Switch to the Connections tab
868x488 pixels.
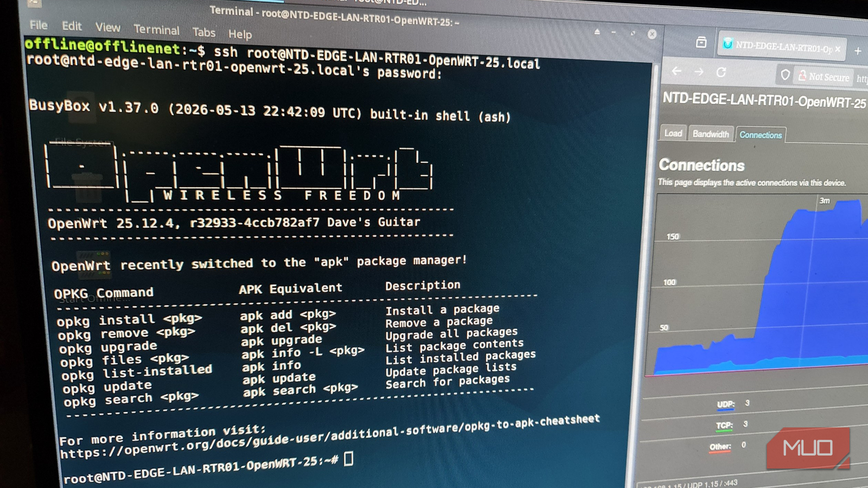(x=761, y=135)
